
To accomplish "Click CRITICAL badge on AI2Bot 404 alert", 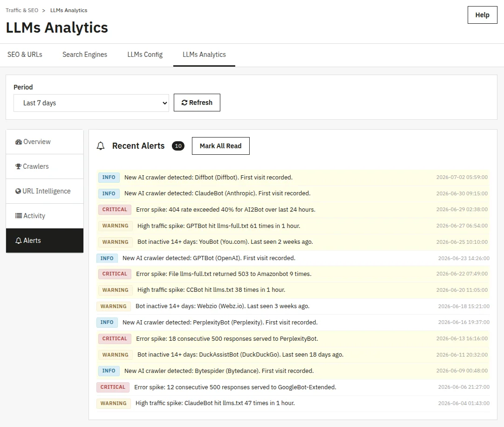I will 115,209.
